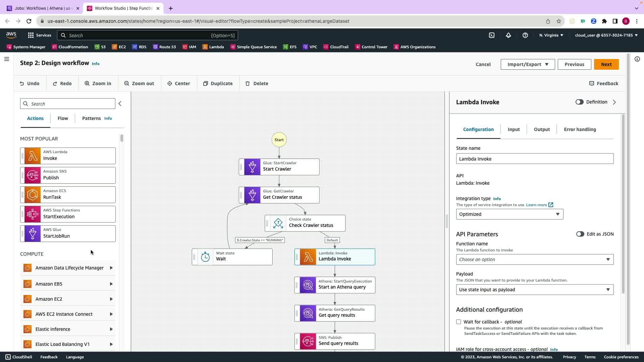Click the AWS Lambda Invoke action icon
The width and height of the screenshot is (644, 362).
pos(33,156)
